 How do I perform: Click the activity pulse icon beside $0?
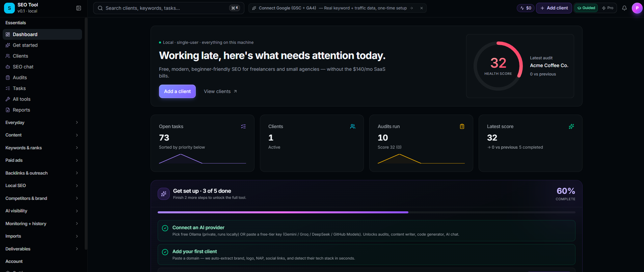[x=522, y=8]
